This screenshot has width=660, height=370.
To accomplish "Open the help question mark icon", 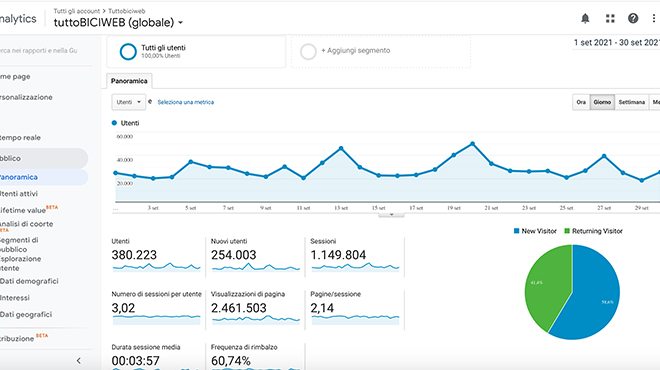I will pos(633,19).
